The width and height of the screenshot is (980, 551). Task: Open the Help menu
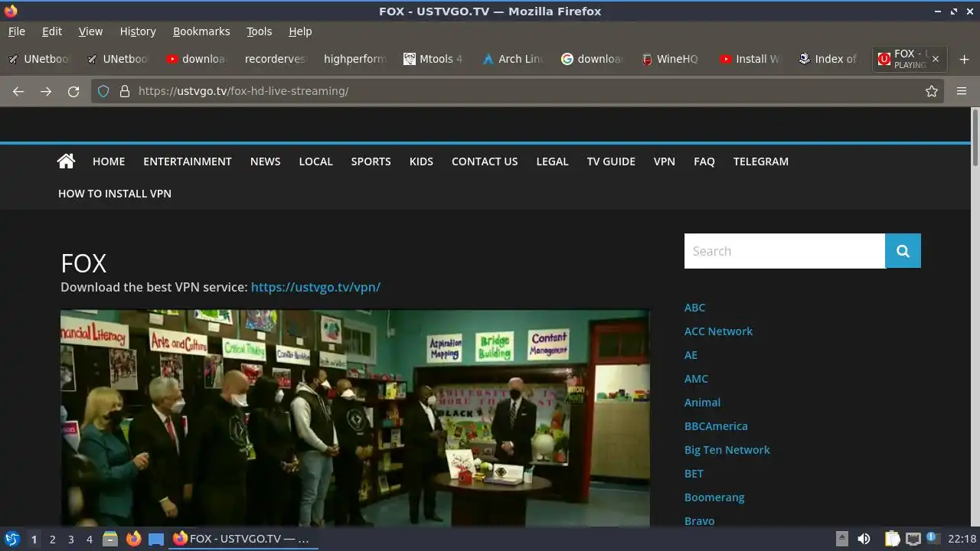(x=300, y=31)
